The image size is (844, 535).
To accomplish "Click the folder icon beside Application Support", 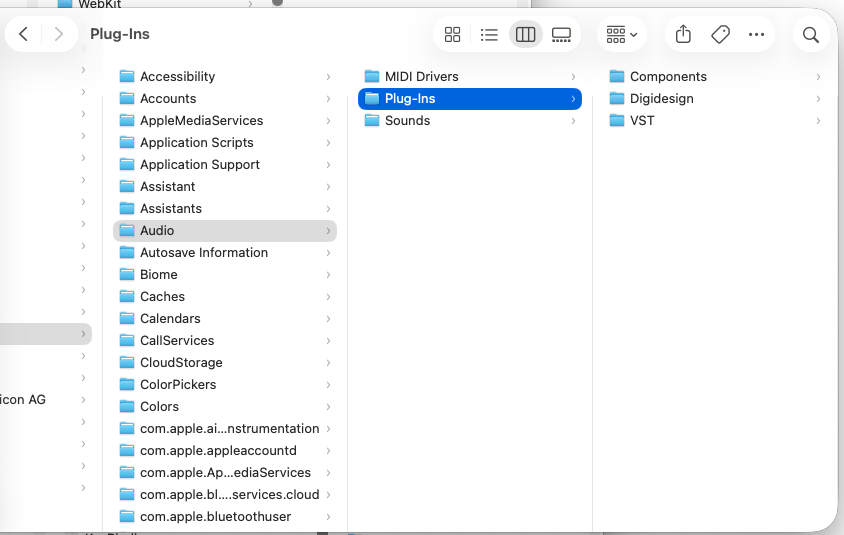I will point(127,164).
